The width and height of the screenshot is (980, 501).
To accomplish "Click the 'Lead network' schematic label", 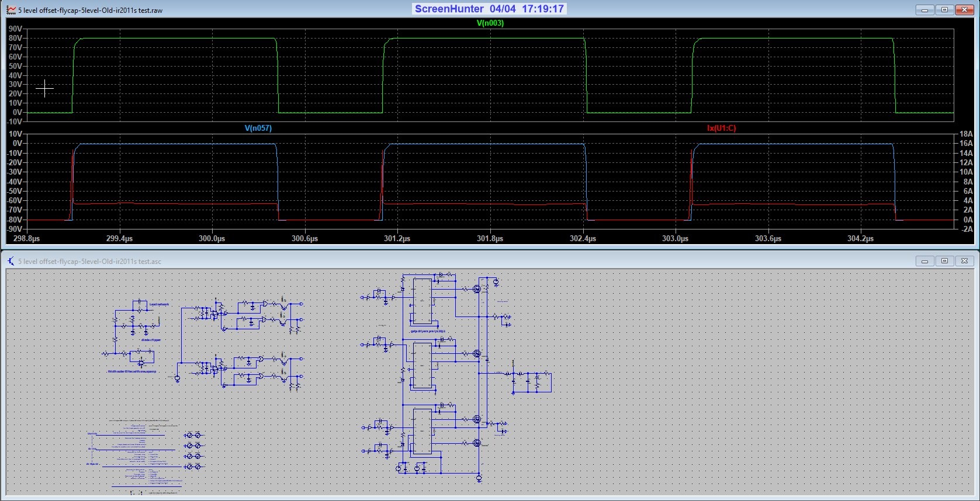I will [159, 304].
